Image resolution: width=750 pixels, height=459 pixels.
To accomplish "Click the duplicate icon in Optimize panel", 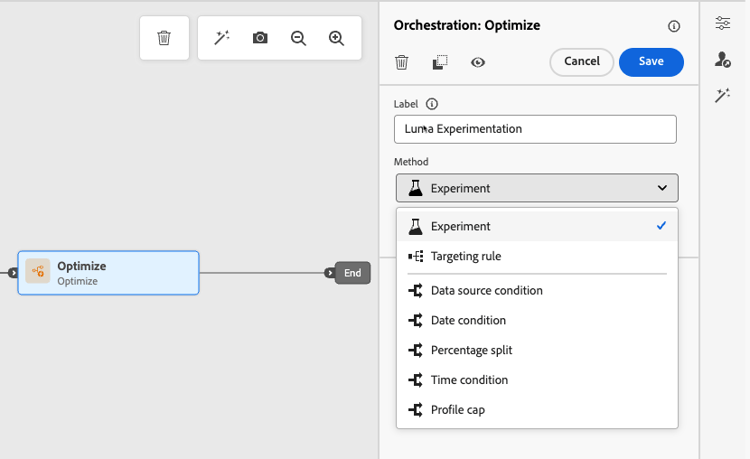I will coord(440,62).
